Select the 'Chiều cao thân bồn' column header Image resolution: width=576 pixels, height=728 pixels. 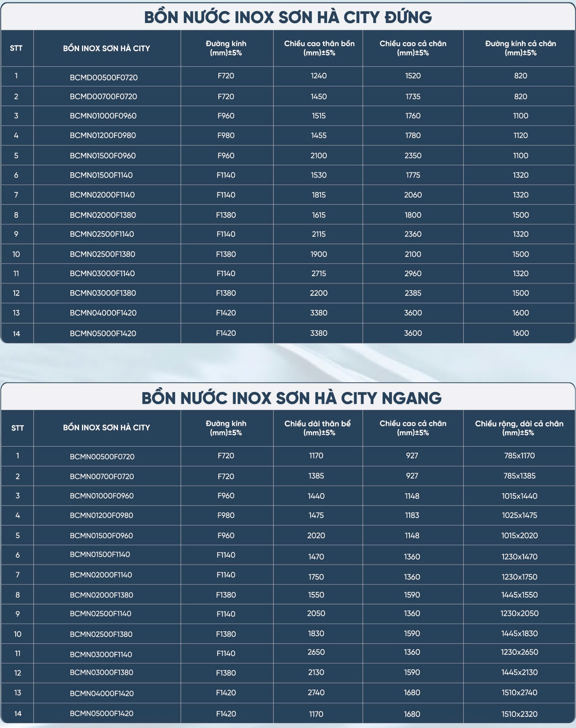(x=319, y=48)
